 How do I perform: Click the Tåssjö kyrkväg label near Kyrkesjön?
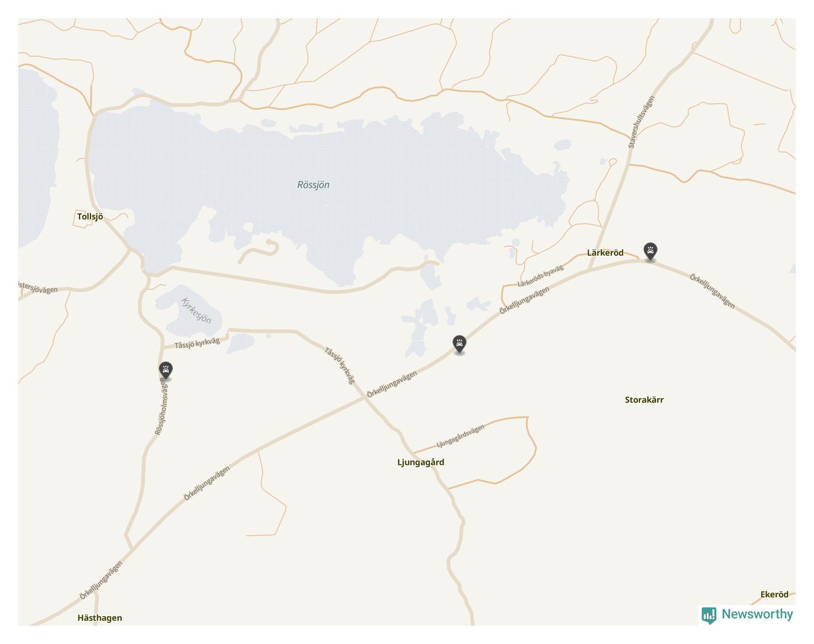(197, 343)
